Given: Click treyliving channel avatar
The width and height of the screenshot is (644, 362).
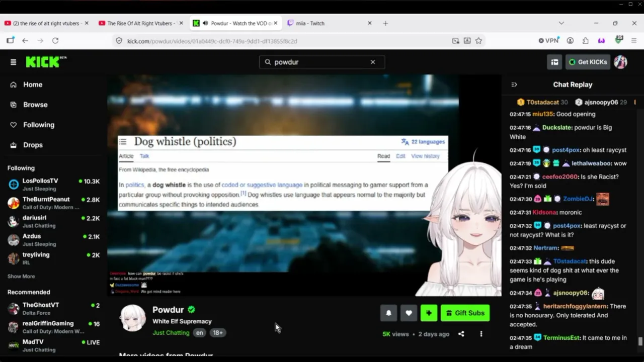Looking at the screenshot, I should point(14,258).
